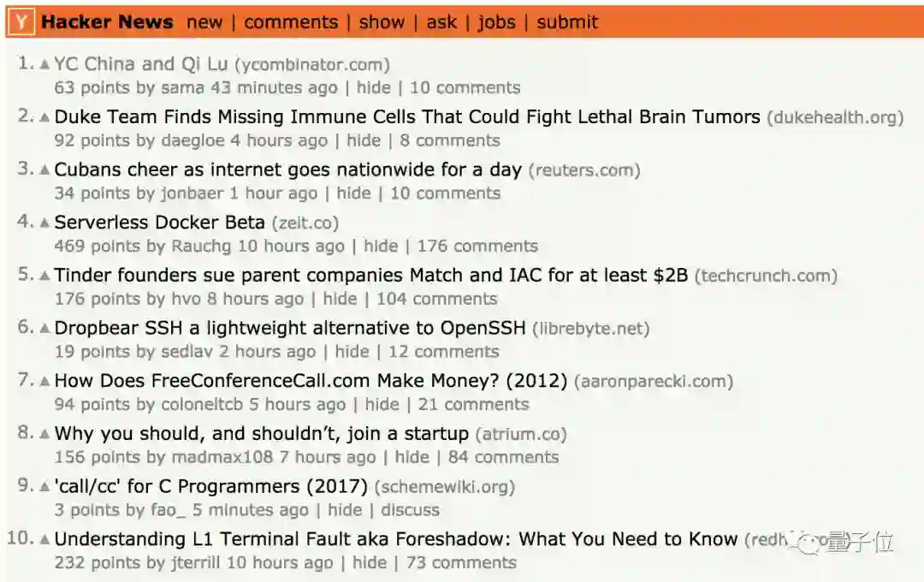
Task: Open the 'submit' page
Action: tap(567, 22)
